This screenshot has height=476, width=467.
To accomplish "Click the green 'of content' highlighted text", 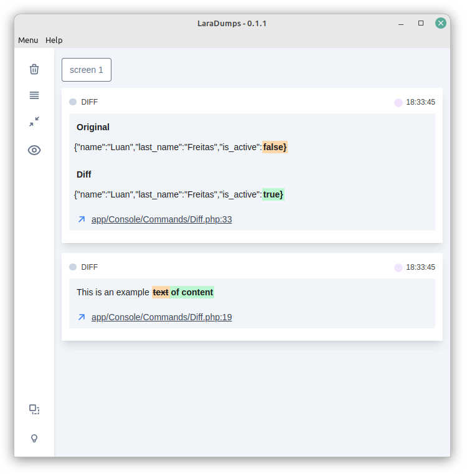I will (192, 292).
